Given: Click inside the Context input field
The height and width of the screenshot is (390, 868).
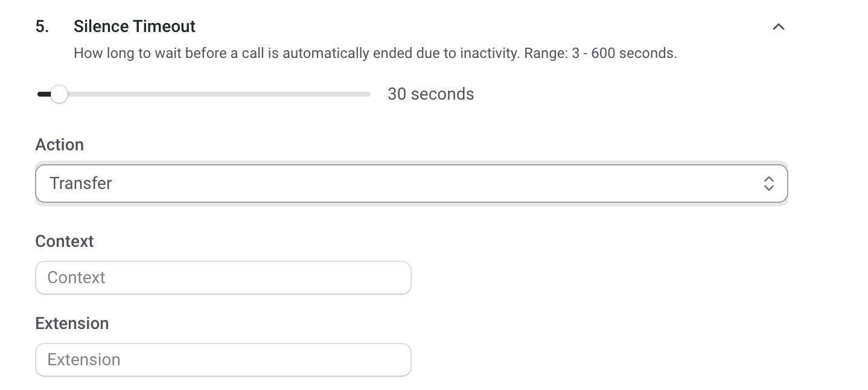Looking at the screenshot, I should pos(223,277).
